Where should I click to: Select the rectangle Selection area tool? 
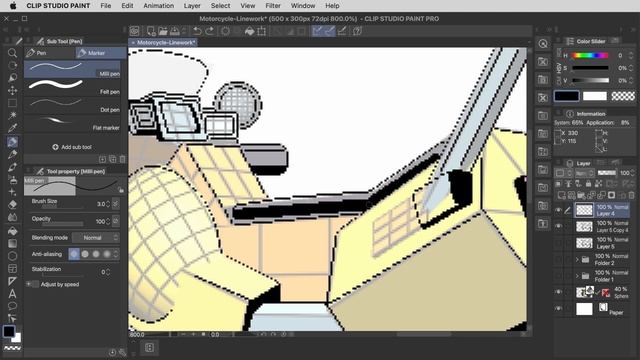pyautogui.click(x=12, y=103)
